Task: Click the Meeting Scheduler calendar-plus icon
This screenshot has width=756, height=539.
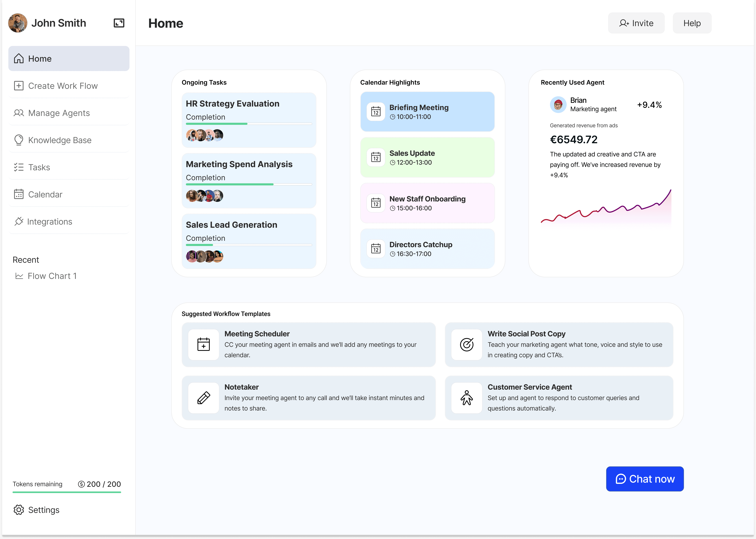Action: [x=203, y=344]
